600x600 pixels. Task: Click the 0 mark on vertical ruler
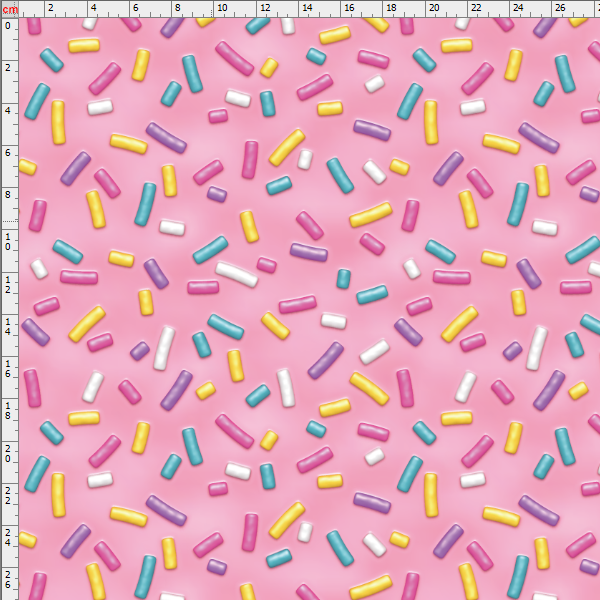tap(8, 26)
